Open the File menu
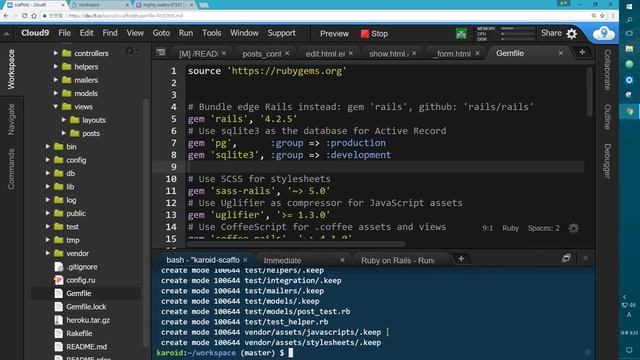Viewport: 640px width, 360px height. click(64, 33)
